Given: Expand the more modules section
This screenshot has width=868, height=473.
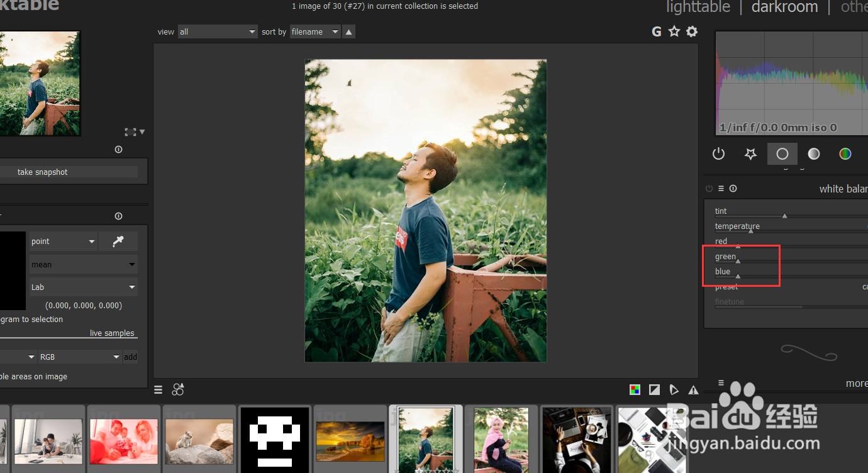Looking at the screenshot, I should 857,383.
